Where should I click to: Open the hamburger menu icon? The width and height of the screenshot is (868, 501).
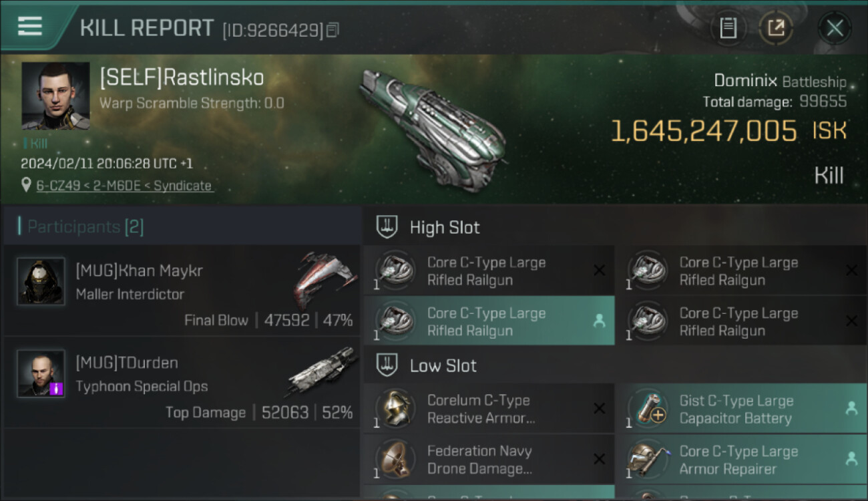[x=30, y=26]
